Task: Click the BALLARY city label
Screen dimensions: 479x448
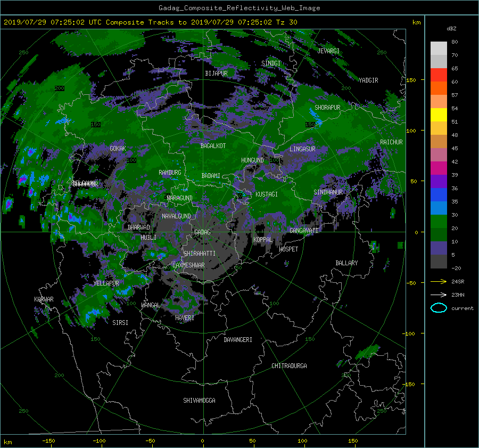Action: click(x=346, y=263)
